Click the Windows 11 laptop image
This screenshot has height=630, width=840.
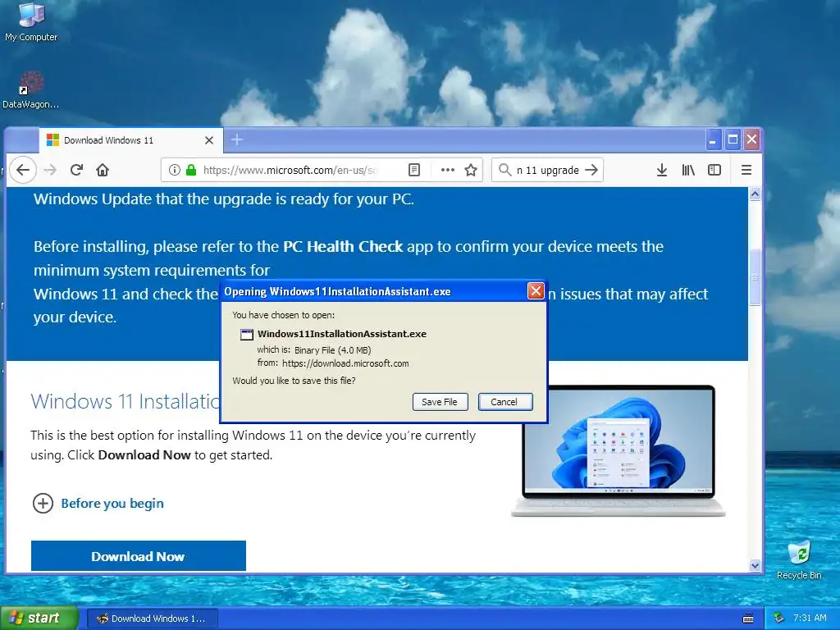[619, 450]
